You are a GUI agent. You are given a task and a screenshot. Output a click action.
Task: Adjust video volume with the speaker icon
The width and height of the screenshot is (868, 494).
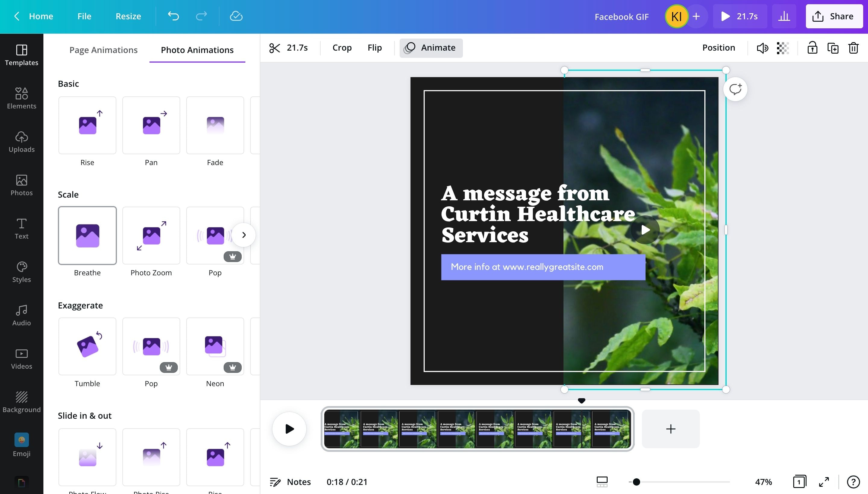tap(763, 48)
